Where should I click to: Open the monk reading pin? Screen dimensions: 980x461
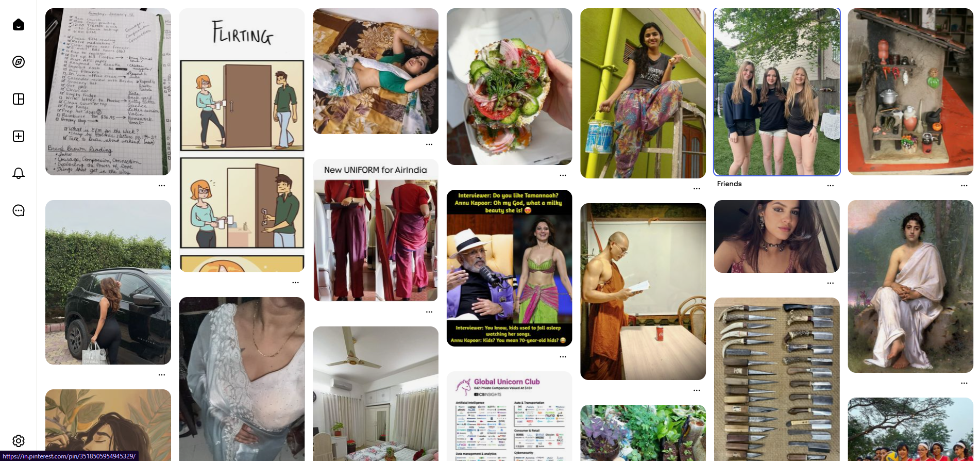click(x=643, y=291)
